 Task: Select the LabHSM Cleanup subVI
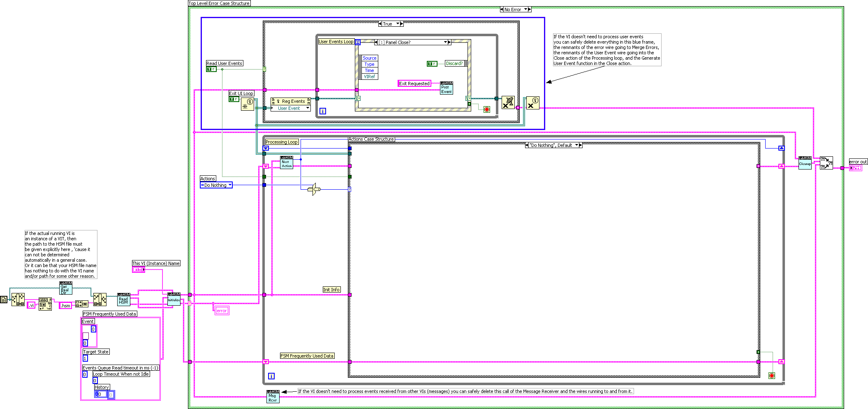pos(805,163)
